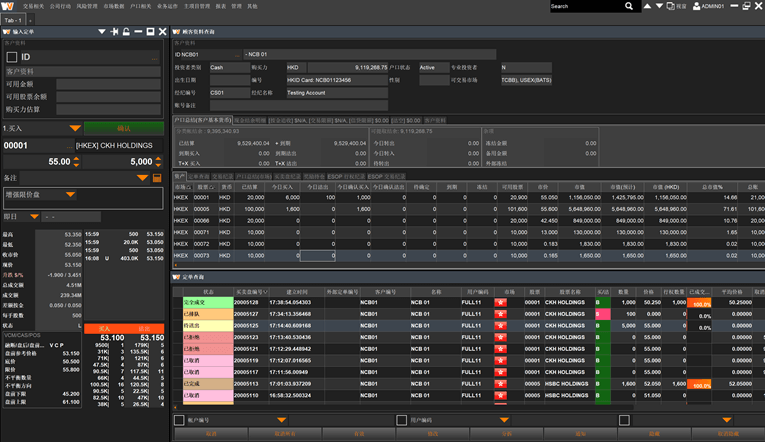The height and width of the screenshot is (442, 765).
Task: Switch to the 定单查询 tab
Action: 196,276
